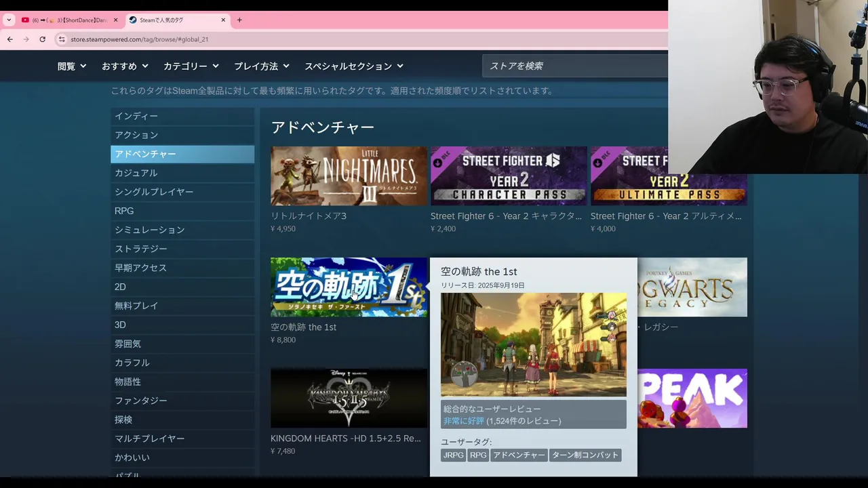This screenshot has width=868, height=488.
Task: Pick the 物語性 tag
Action: click(x=182, y=382)
